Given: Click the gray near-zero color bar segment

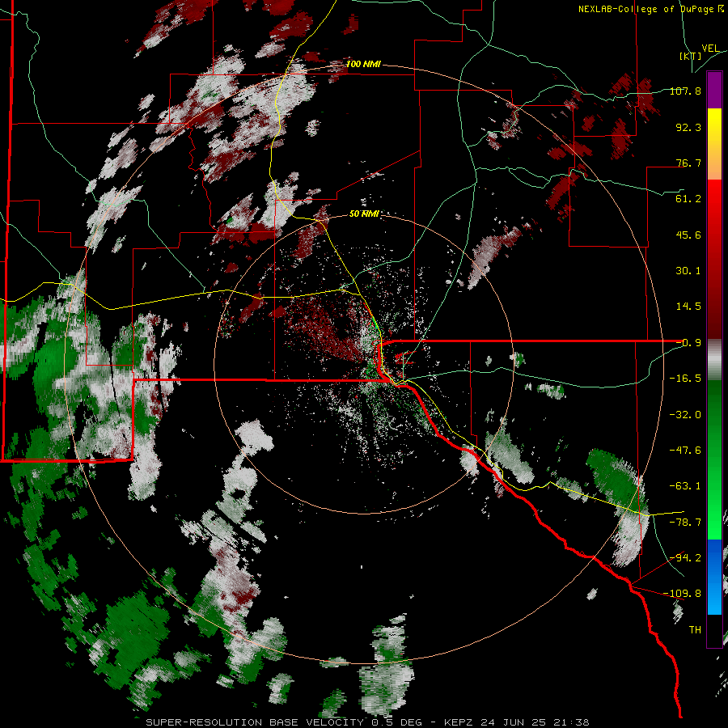Looking at the screenshot, I should pyautogui.click(x=714, y=360).
